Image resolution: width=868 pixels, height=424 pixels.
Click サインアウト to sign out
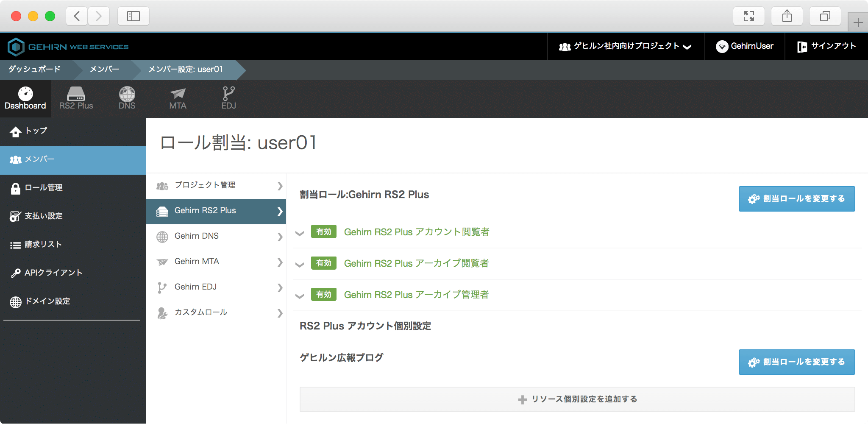pyautogui.click(x=826, y=46)
